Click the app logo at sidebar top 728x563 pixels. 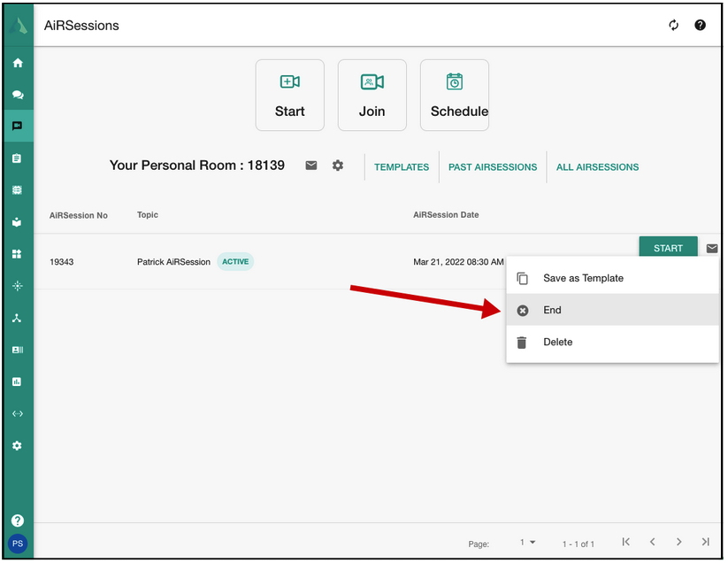pyautogui.click(x=18, y=26)
